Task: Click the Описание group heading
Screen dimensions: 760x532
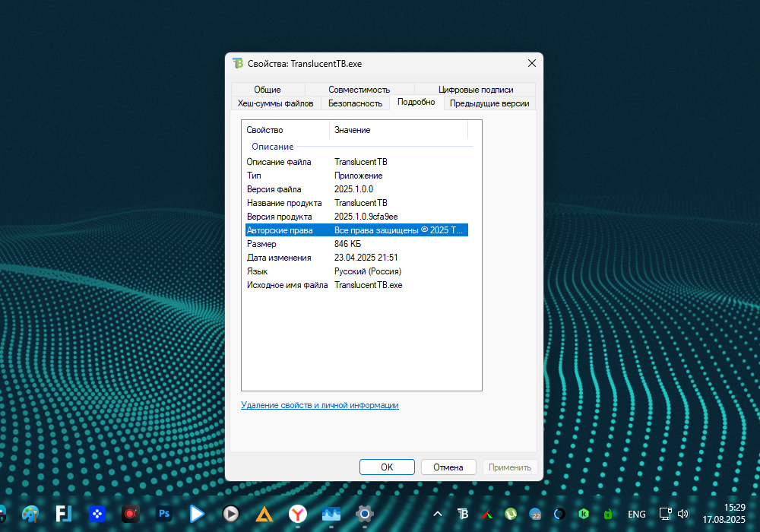Action: [x=272, y=147]
